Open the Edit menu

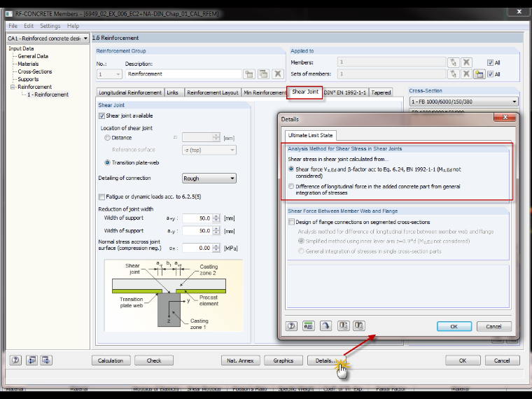pos(29,26)
